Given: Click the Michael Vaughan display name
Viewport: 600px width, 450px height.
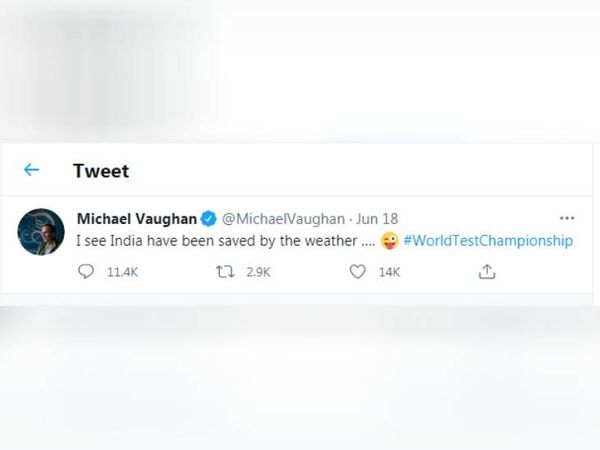Looking at the screenshot, I should [137, 219].
